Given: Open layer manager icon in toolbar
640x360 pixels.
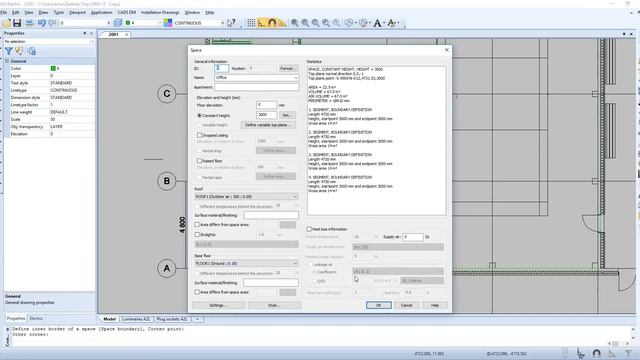Looking at the screenshot, I should tap(118, 23).
